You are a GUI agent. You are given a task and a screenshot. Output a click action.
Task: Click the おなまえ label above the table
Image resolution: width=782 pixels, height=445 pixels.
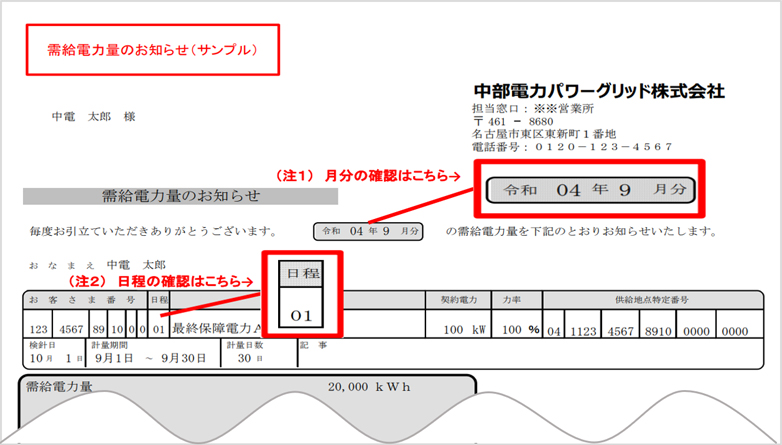tap(61, 266)
